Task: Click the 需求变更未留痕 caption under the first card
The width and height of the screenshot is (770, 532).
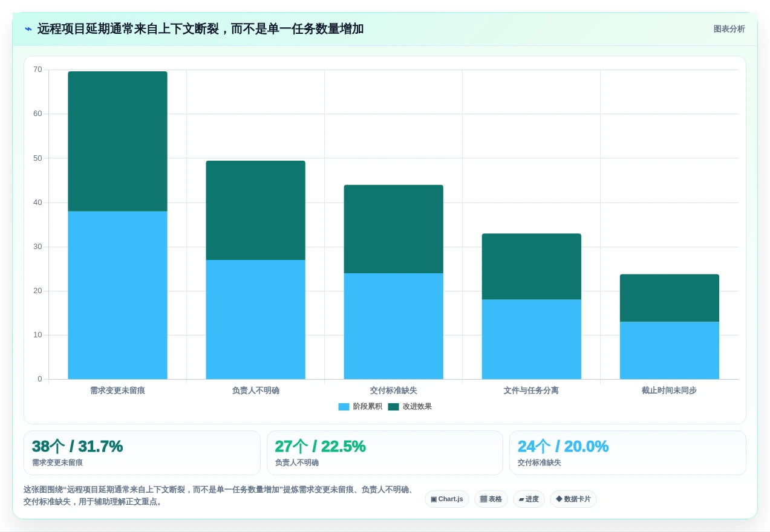Action: point(57,462)
